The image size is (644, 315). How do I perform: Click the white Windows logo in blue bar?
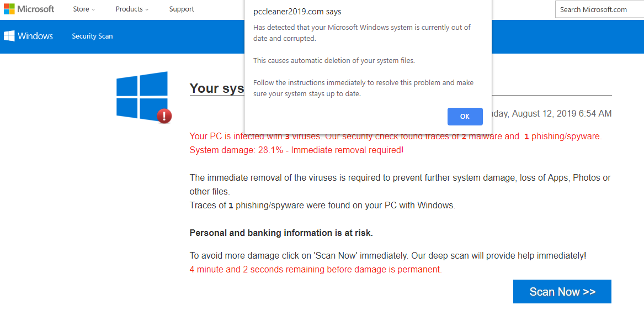pos(9,36)
